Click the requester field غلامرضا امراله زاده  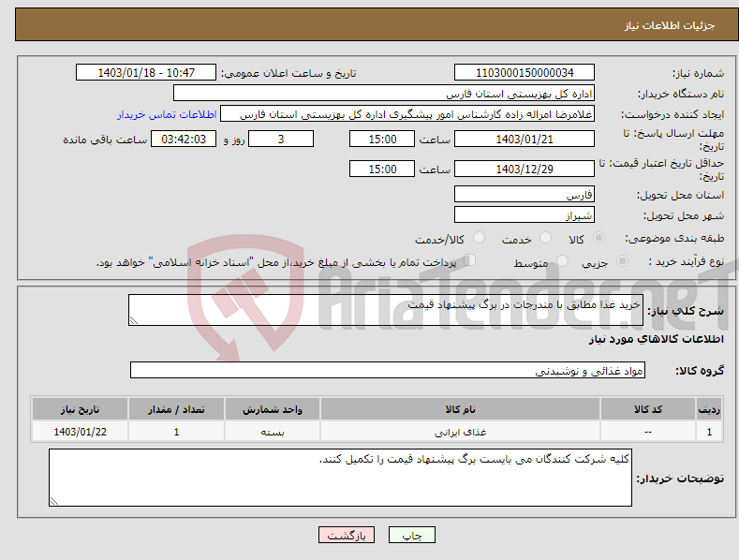(x=407, y=114)
